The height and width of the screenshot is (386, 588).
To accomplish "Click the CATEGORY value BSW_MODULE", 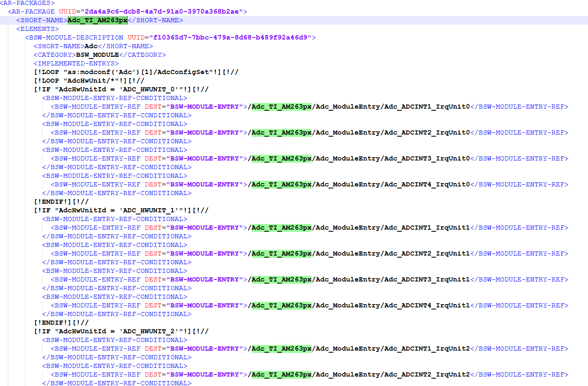I will pos(98,55).
